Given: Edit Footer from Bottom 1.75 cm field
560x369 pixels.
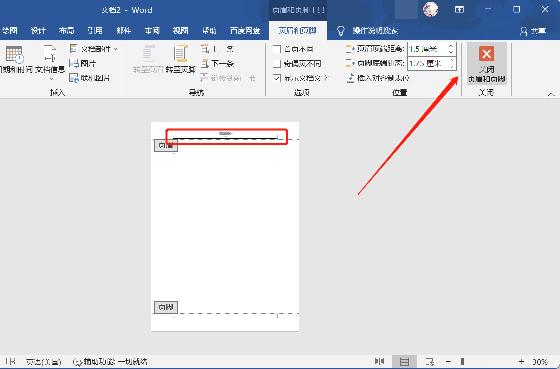Looking at the screenshot, I should pos(427,63).
